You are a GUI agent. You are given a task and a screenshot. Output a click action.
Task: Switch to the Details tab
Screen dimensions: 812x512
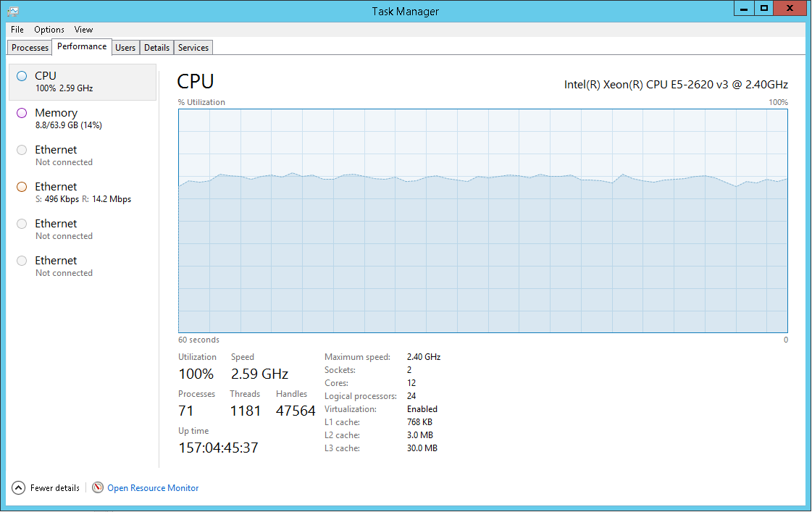(156, 48)
